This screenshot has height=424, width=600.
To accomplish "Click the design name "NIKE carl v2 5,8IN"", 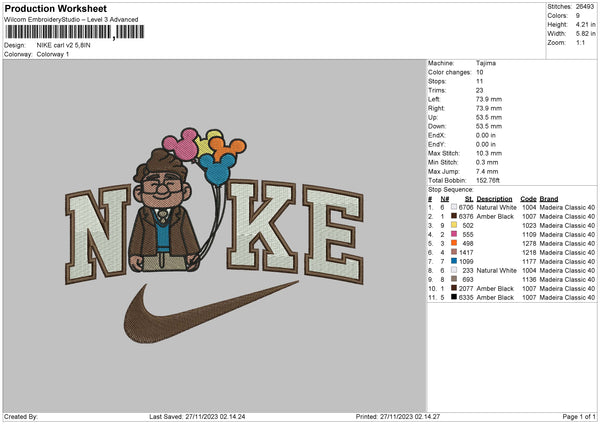I will click(64, 45).
